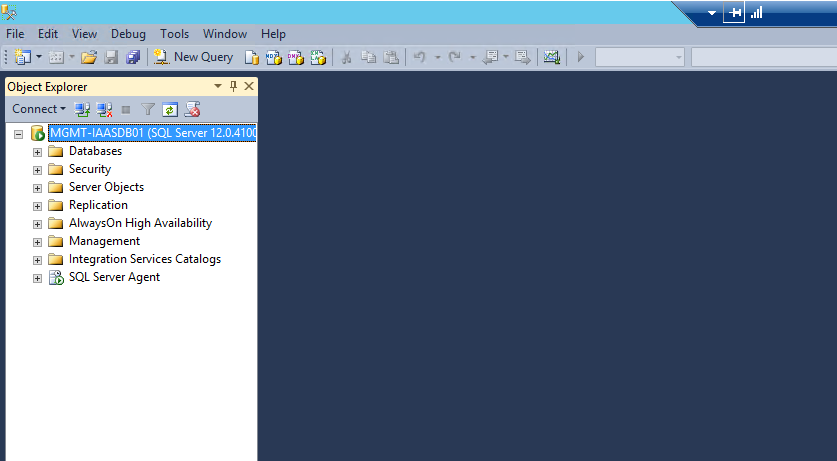Screen dimensions: 837x461
Task: Open the File menu
Action: coord(15,34)
